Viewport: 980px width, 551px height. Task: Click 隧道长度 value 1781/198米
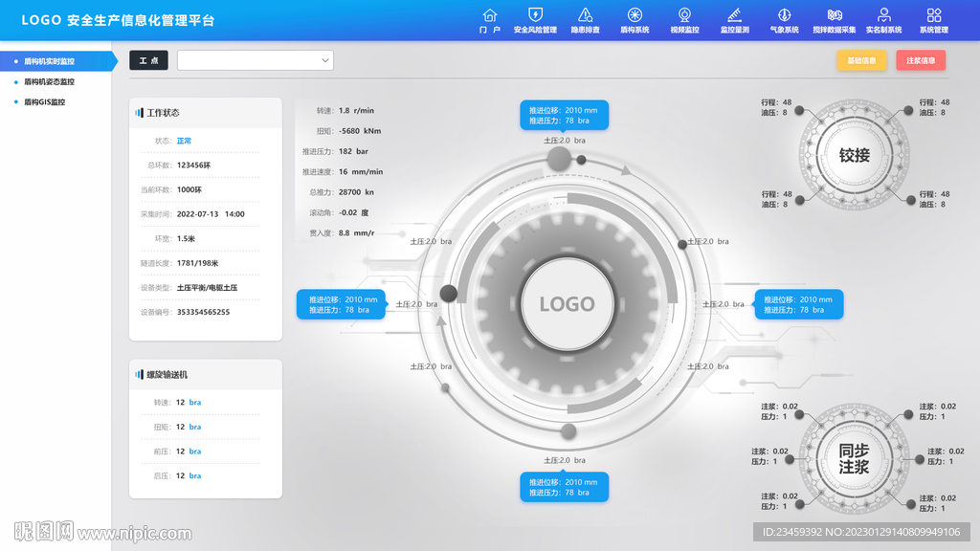pyautogui.click(x=197, y=263)
